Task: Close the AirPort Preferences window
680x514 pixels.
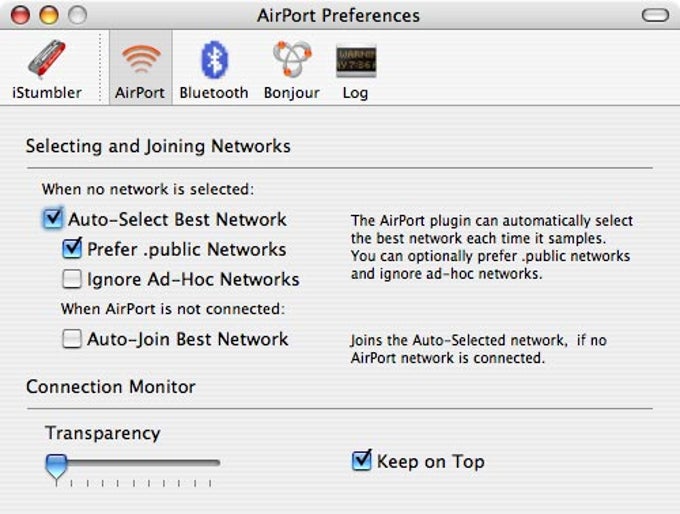Action: click(x=20, y=15)
